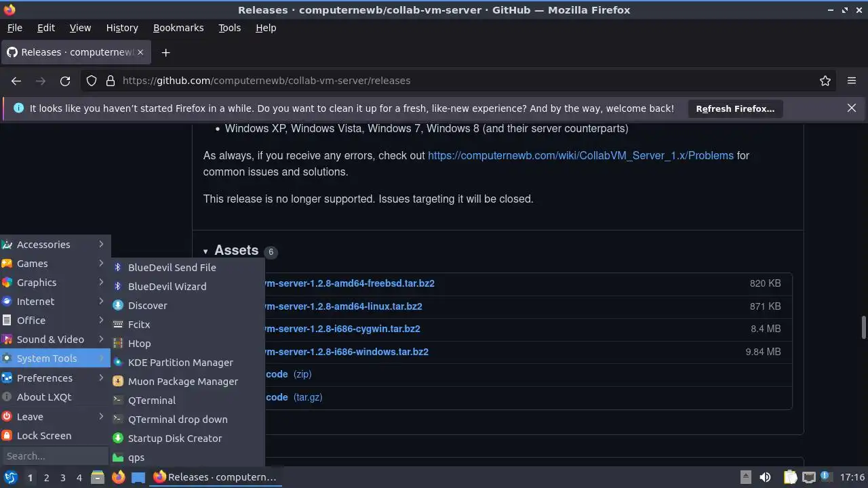This screenshot has height=488, width=868.
Task: Download the amd64-freebsd tar.bz2 asset
Action: tap(349, 283)
